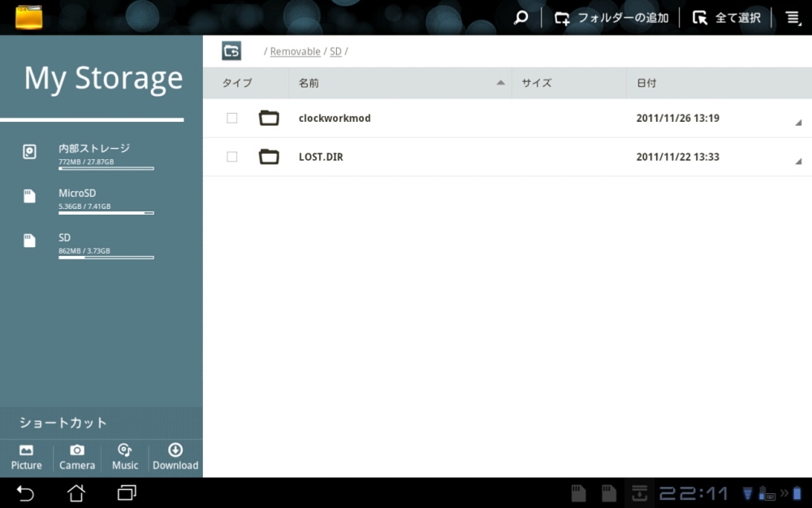Expand options arrow for LOST.DIR row

point(797,162)
